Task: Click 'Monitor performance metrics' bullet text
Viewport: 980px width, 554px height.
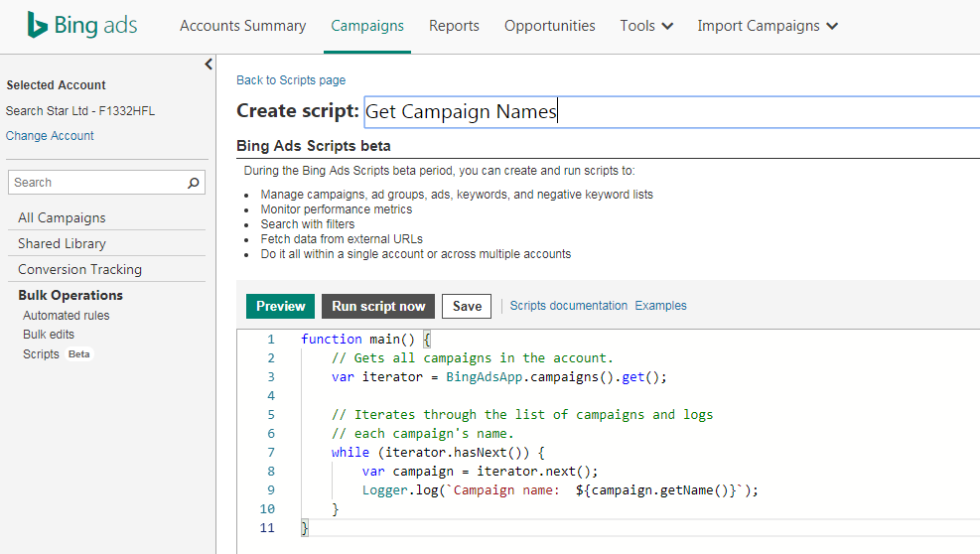Action: (x=337, y=209)
